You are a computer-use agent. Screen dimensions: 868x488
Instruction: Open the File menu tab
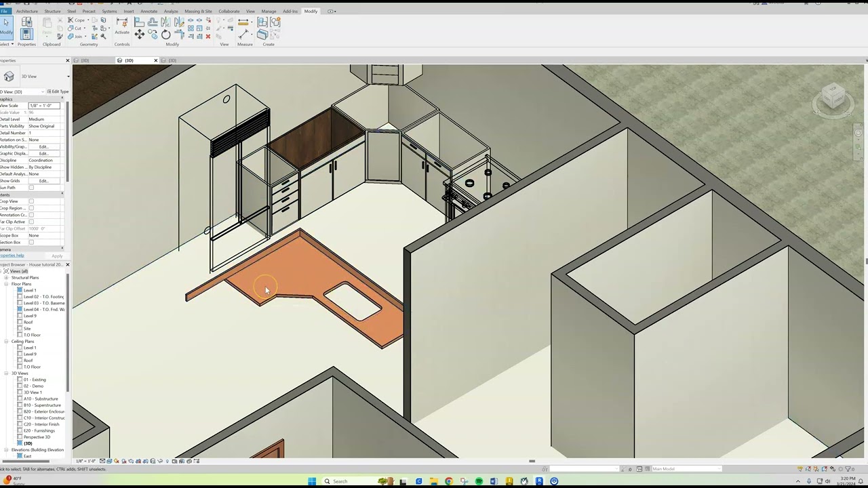click(x=5, y=11)
